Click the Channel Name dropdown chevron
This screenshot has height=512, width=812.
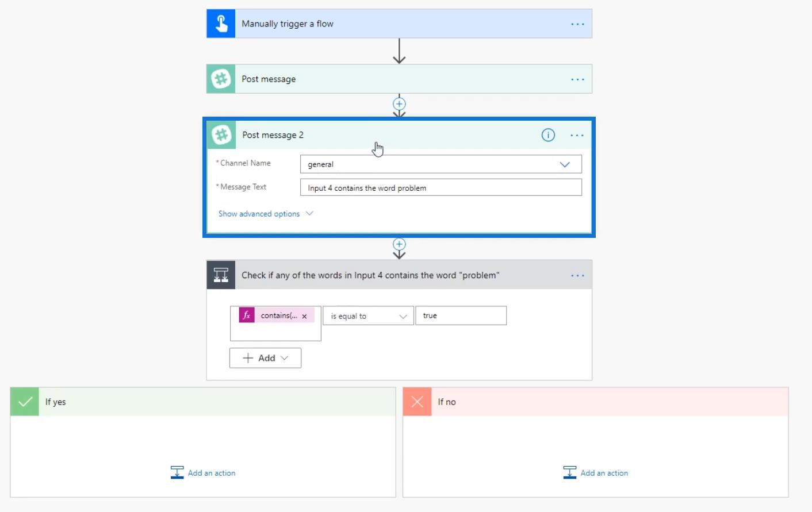(x=565, y=164)
